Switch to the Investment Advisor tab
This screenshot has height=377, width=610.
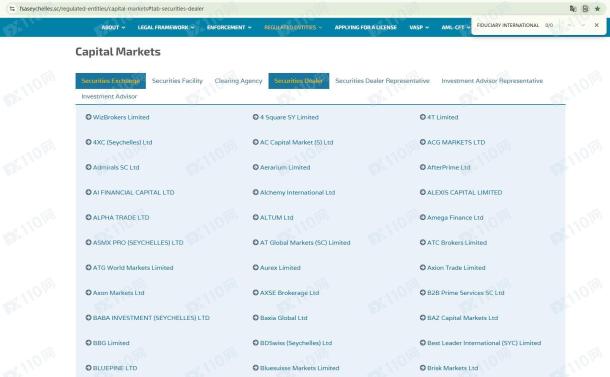click(109, 96)
